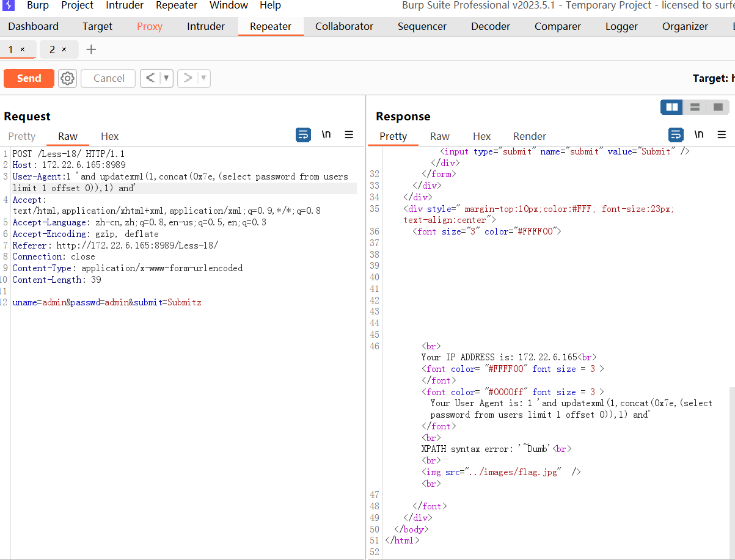Switch to the Decoder tab
The height and width of the screenshot is (560, 735).
[x=491, y=26]
